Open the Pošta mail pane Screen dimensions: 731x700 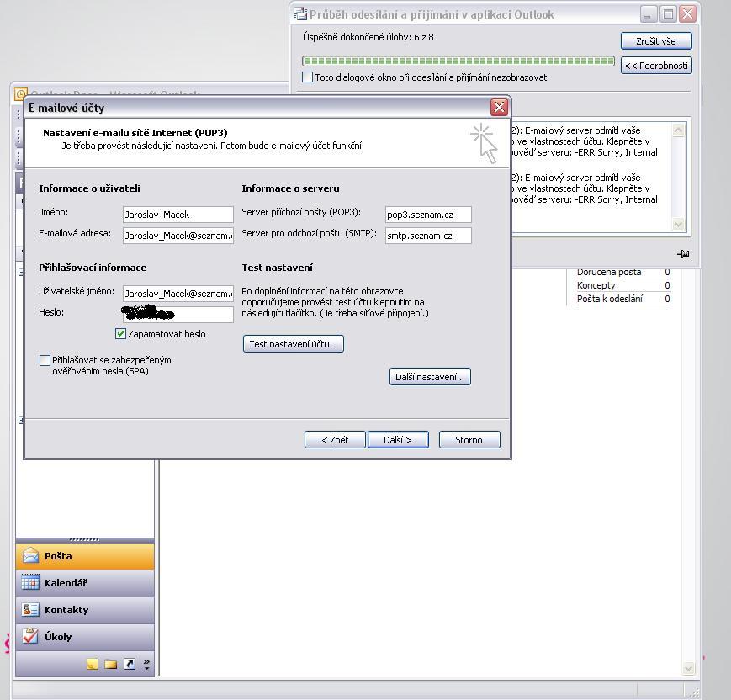tap(85, 556)
